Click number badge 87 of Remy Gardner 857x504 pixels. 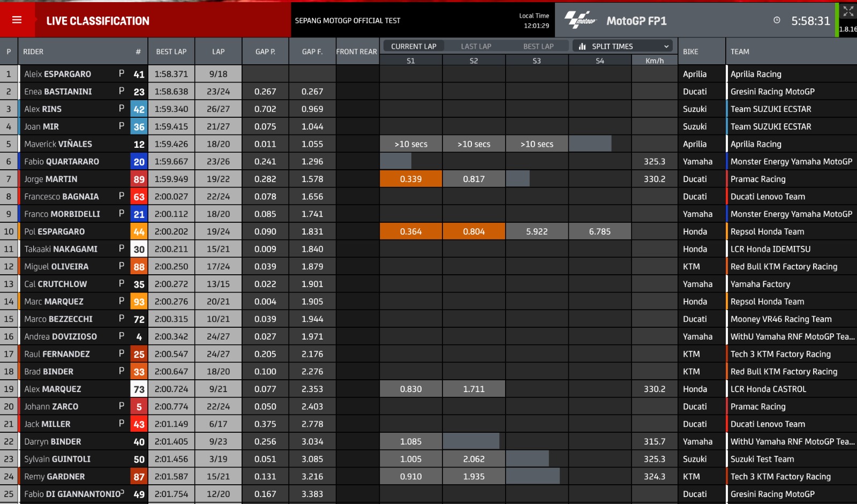tap(139, 477)
